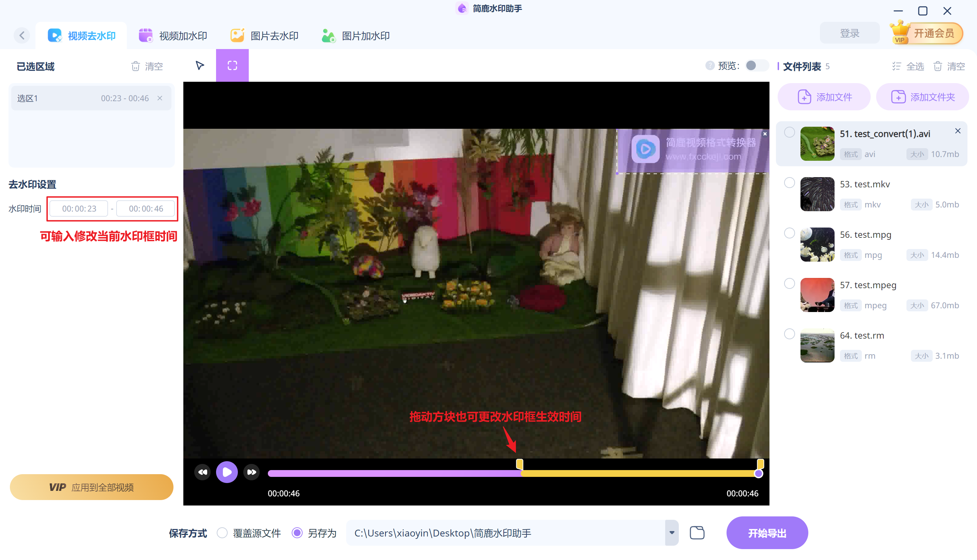Click the 00:00:23 watermark time field
The height and width of the screenshot is (560, 977).
click(78, 208)
